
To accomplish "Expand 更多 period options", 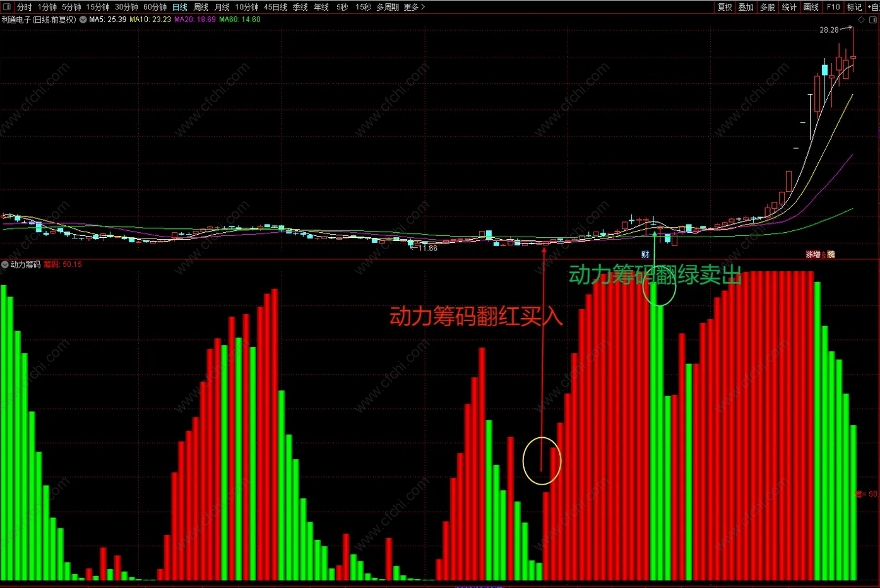I will 414,7.
